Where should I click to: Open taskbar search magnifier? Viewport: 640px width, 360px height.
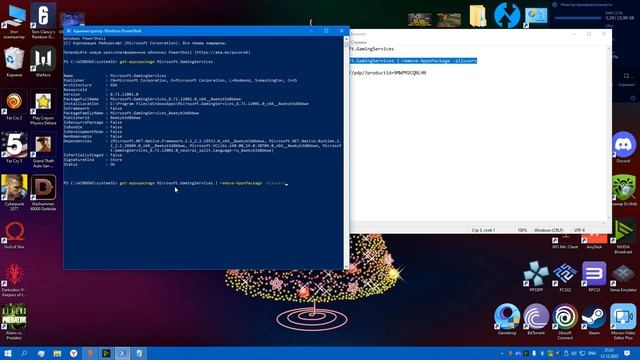click(x=24, y=353)
